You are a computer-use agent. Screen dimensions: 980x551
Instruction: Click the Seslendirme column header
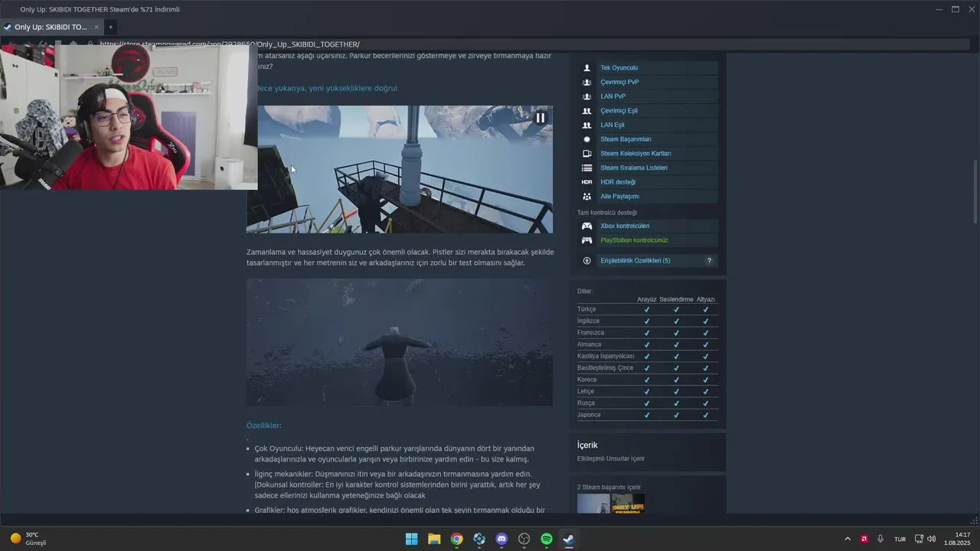click(676, 299)
